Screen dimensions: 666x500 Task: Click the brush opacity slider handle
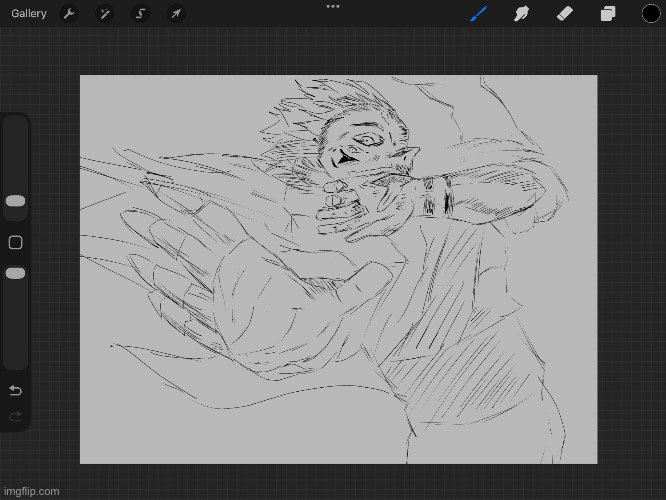point(16,273)
